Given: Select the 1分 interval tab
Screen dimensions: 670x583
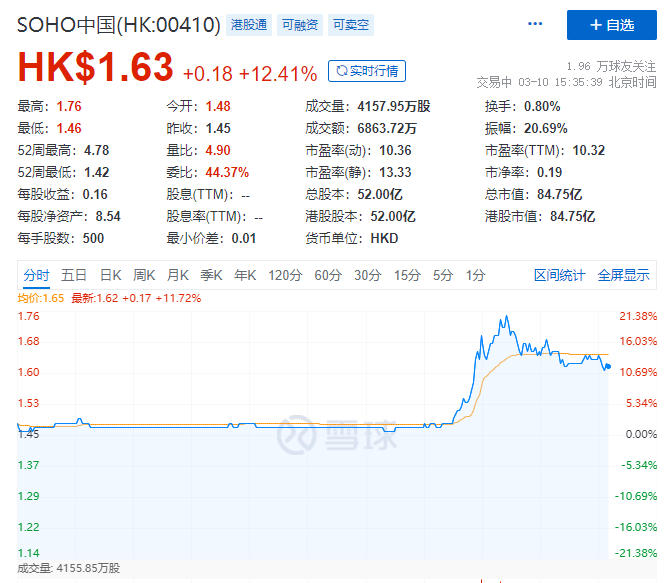Looking at the screenshot, I should [475, 275].
